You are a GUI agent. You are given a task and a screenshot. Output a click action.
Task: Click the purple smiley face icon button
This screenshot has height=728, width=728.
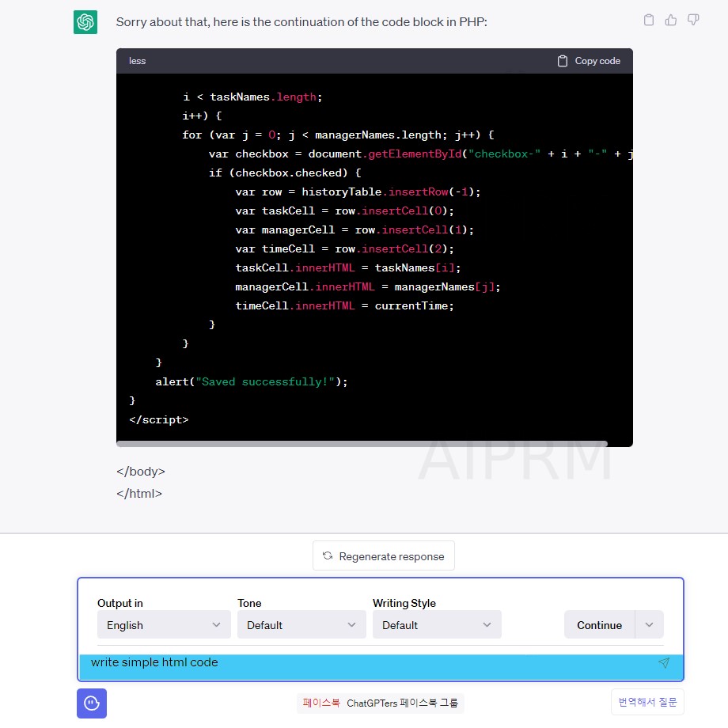pyautogui.click(x=92, y=703)
